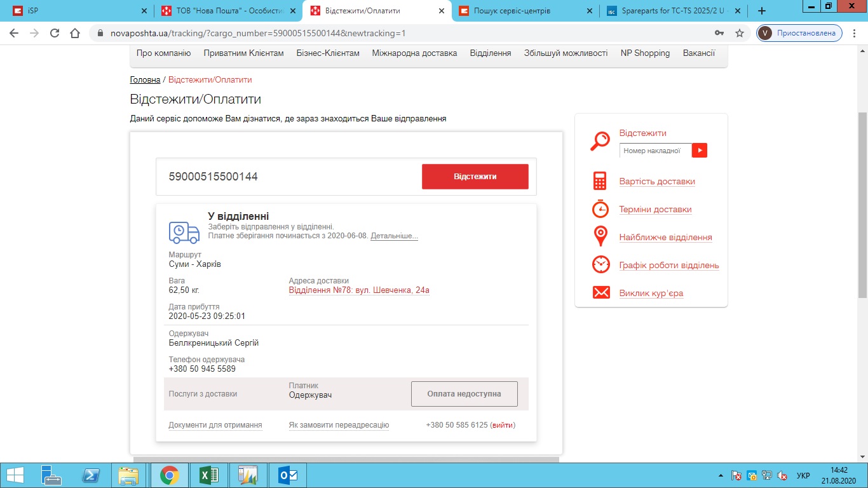The image size is (868, 488).
Task: Click the red arrow button beside the Номер накладної field
Action: pos(699,151)
